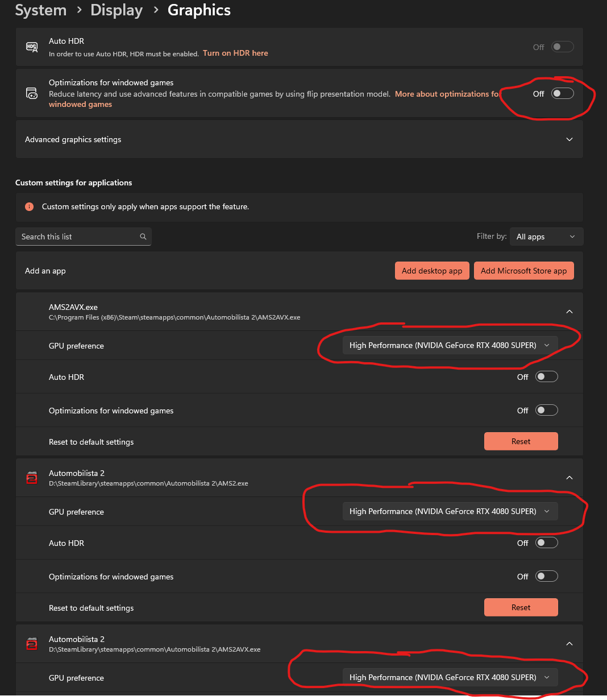
Task: Reset AMS2AVX.exe to default settings
Action: point(521,441)
